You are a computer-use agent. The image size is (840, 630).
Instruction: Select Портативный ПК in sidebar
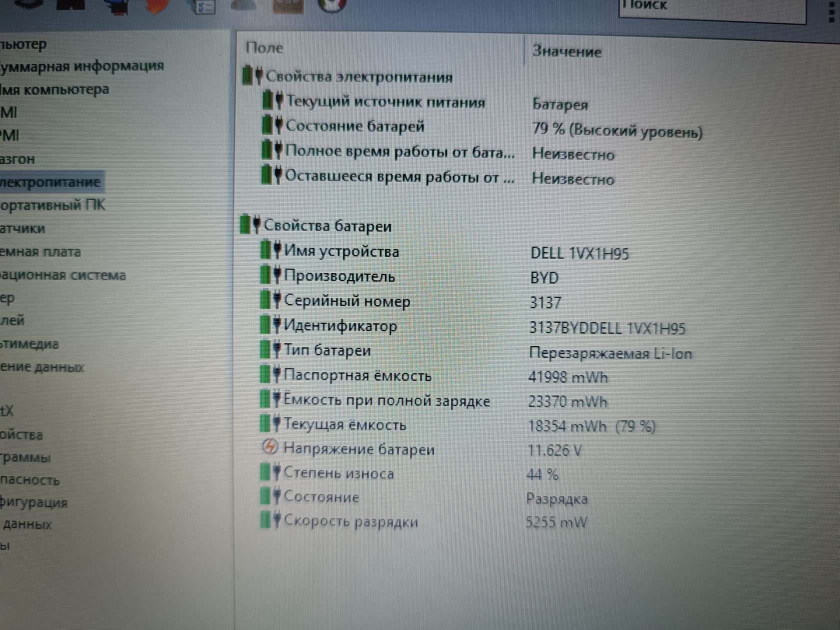[52, 205]
